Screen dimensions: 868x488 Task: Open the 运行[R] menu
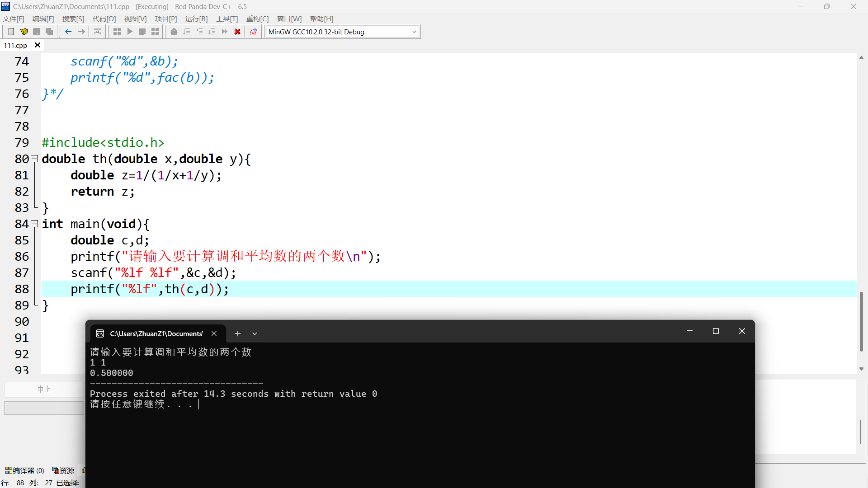coord(196,19)
